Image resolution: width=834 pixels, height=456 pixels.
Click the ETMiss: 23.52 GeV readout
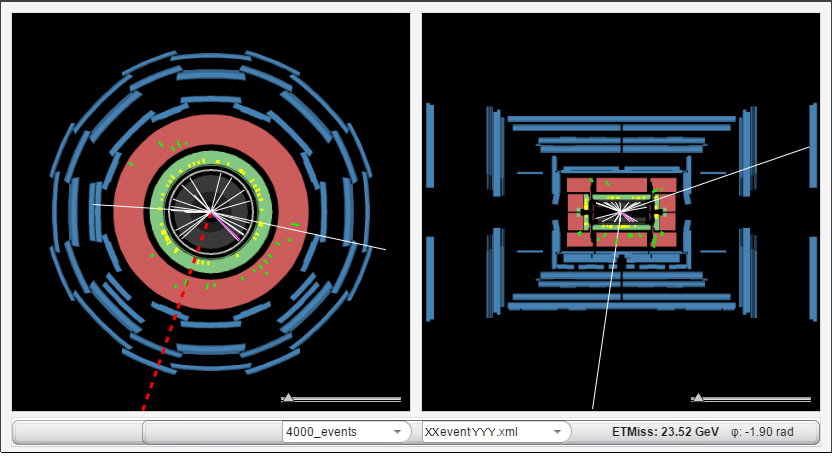pos(665,432)
